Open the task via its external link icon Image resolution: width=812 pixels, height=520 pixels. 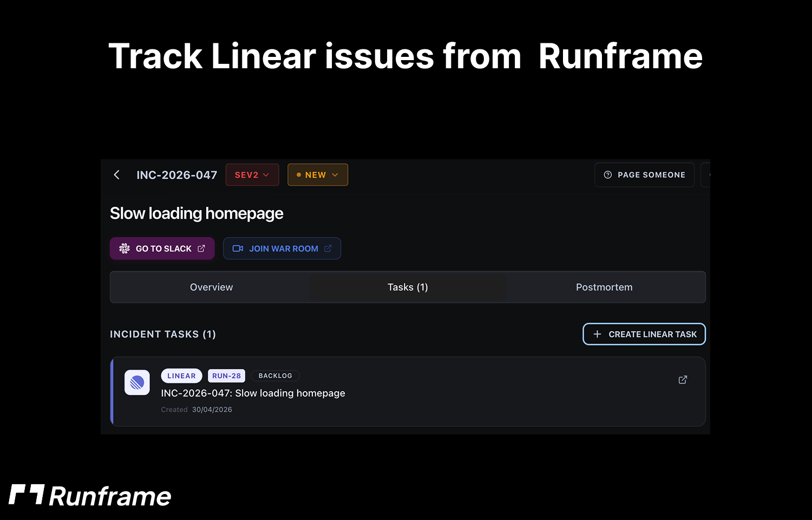(x=682, y=380)
